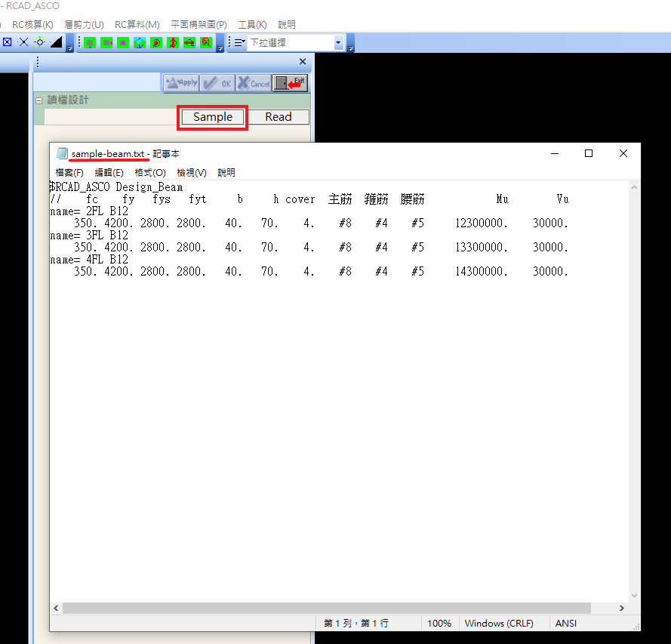Image resolution: width=671 pixels, height=644 pixels.
Task: Click the Sample button
Action: point(213,117)
